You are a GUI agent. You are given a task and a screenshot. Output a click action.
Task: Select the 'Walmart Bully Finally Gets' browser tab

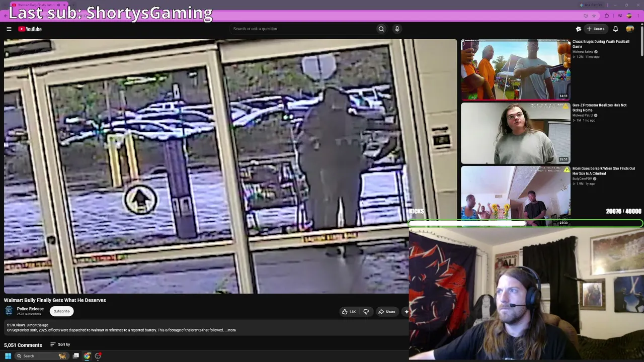tap(39, 5)
